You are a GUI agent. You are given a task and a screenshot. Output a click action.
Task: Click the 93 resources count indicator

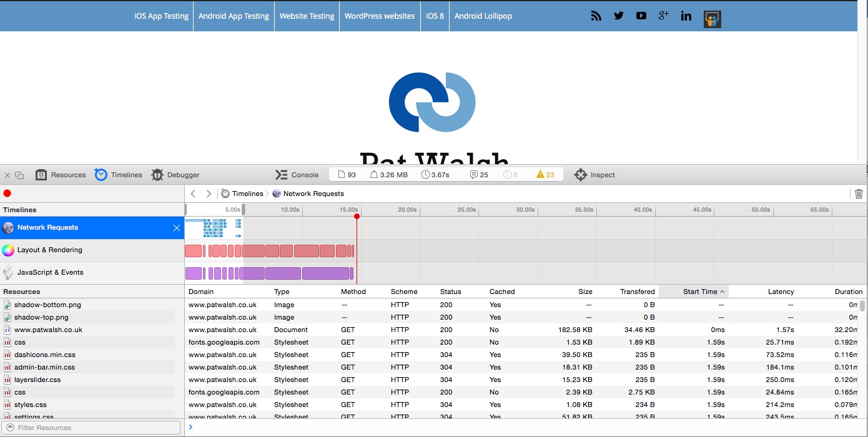tap(347, 175)
